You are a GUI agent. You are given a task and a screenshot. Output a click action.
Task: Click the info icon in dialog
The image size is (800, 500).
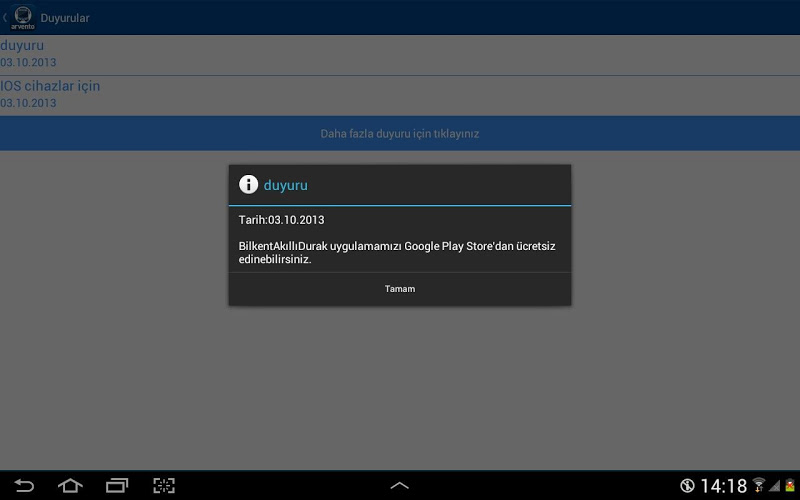[x=248, y=184]
